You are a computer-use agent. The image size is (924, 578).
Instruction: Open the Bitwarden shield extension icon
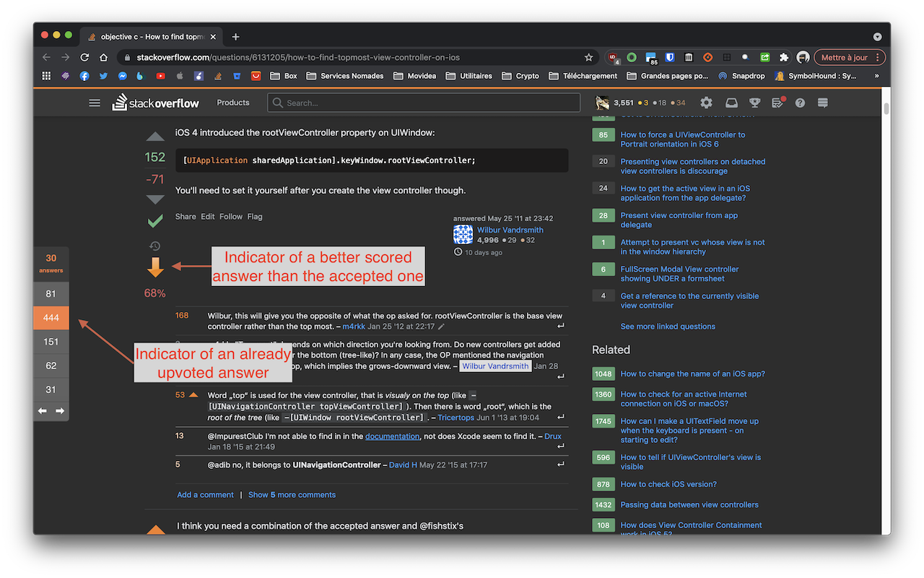click(670, 57)
